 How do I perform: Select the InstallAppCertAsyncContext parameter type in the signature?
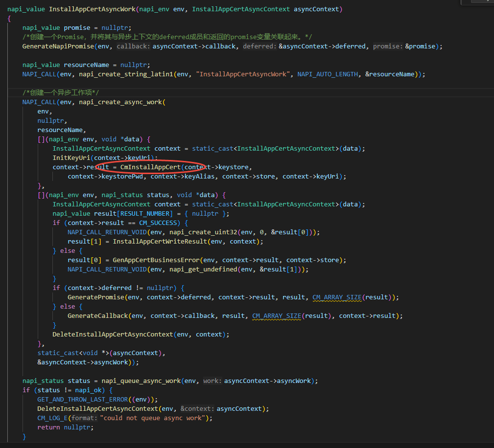tap(241, 9)
